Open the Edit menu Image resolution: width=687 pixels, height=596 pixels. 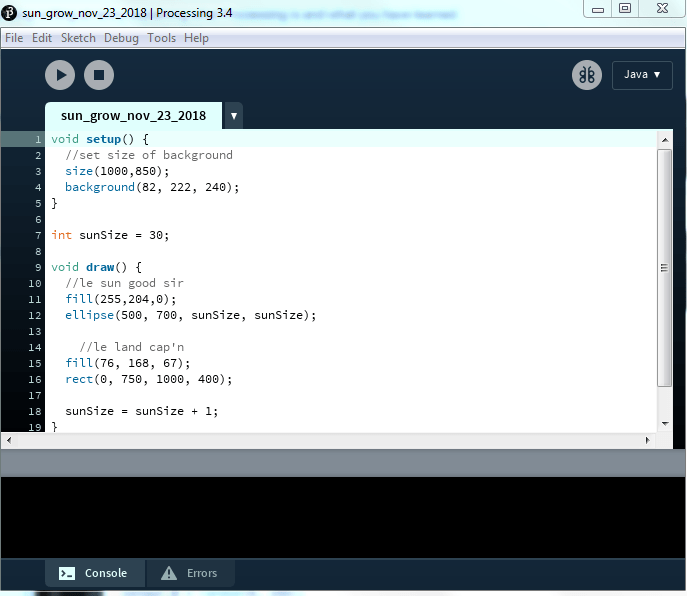tap(42, 38)
